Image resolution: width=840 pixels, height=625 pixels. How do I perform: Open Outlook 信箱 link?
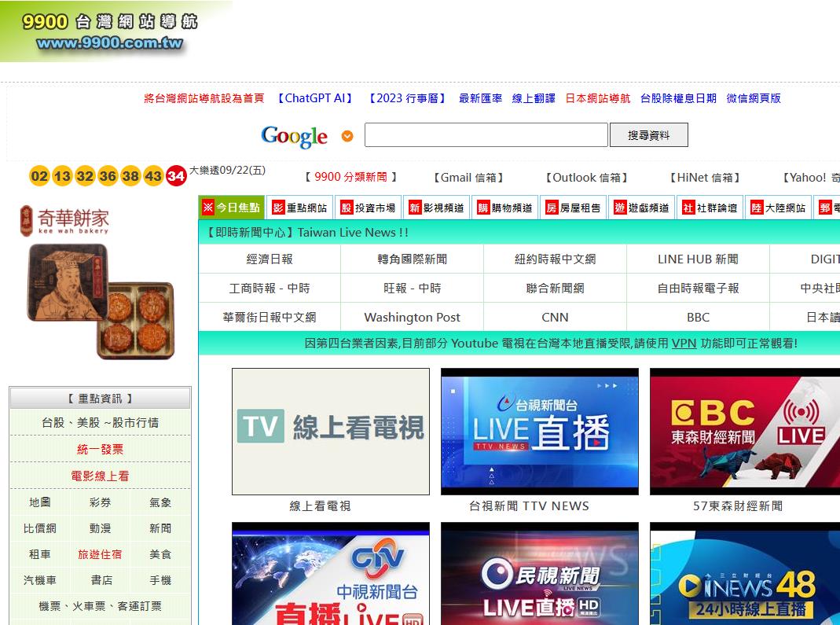click(587, 178)
